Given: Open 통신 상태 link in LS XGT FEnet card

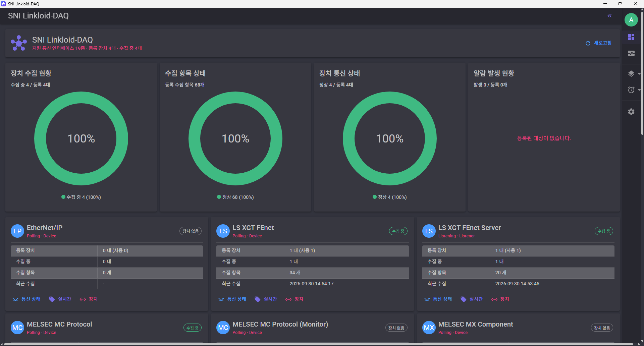Looking at the screenshot, I should [232, 299].
